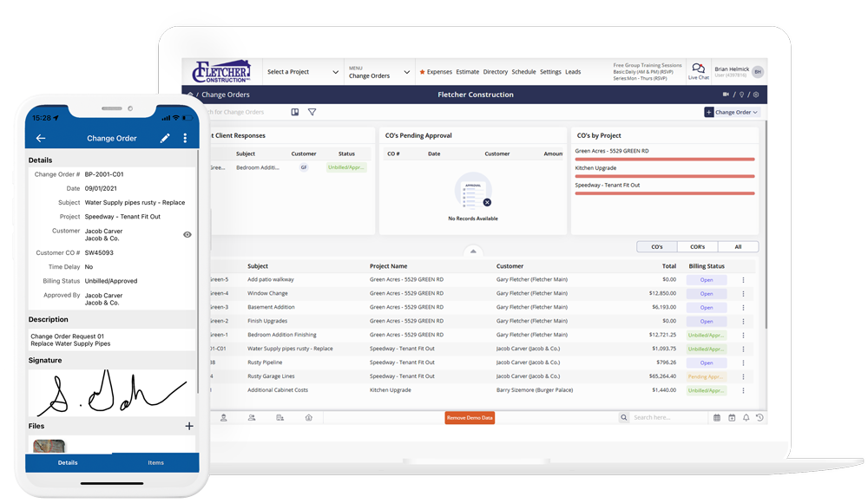Click the filter funnel icon
This screenshot has width=868, height=503.
tap(312, 112)
